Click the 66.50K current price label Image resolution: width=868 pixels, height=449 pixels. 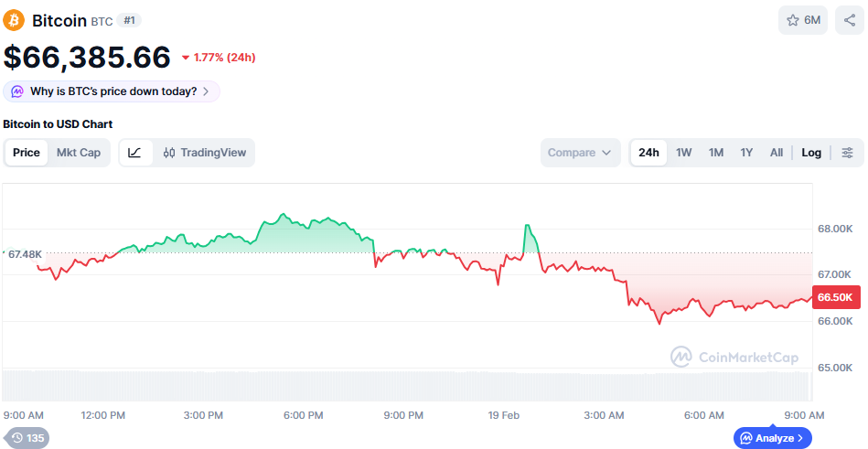(x=835, y=297)
